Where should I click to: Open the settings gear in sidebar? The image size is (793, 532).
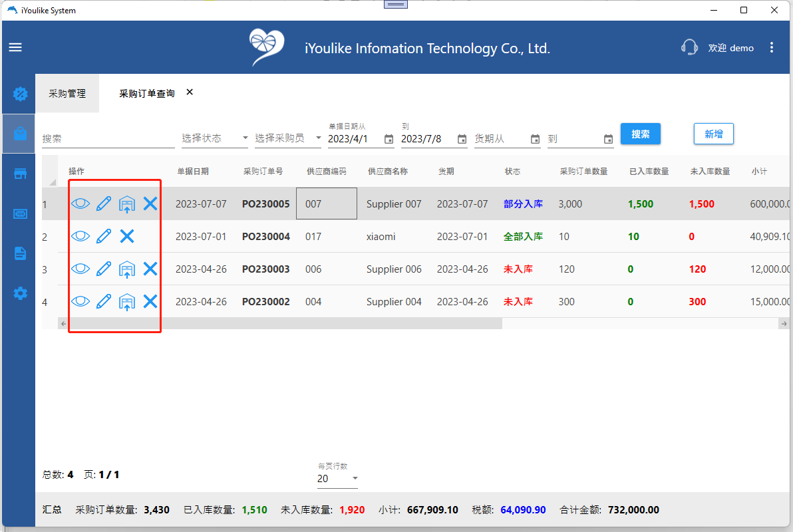tap(21, 293)
